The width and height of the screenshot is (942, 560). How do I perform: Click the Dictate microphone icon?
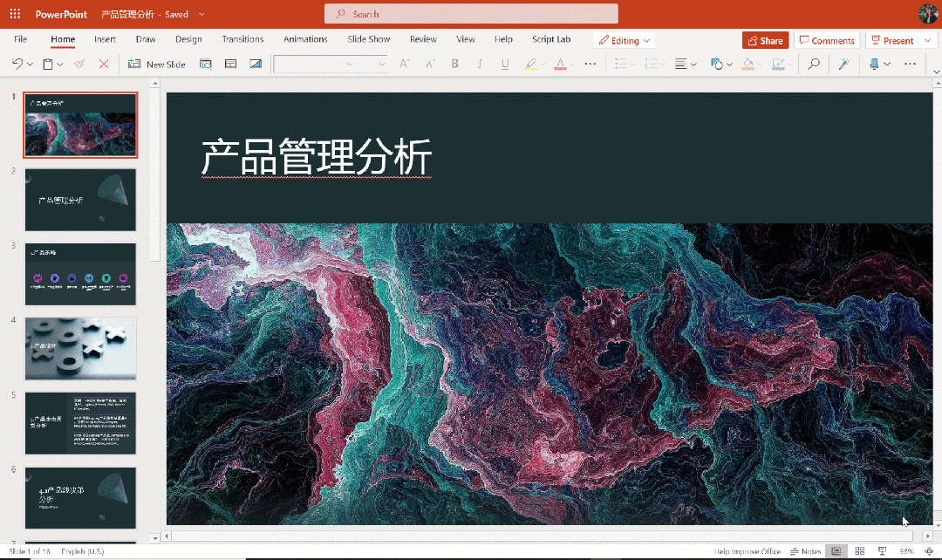point(874,64)
